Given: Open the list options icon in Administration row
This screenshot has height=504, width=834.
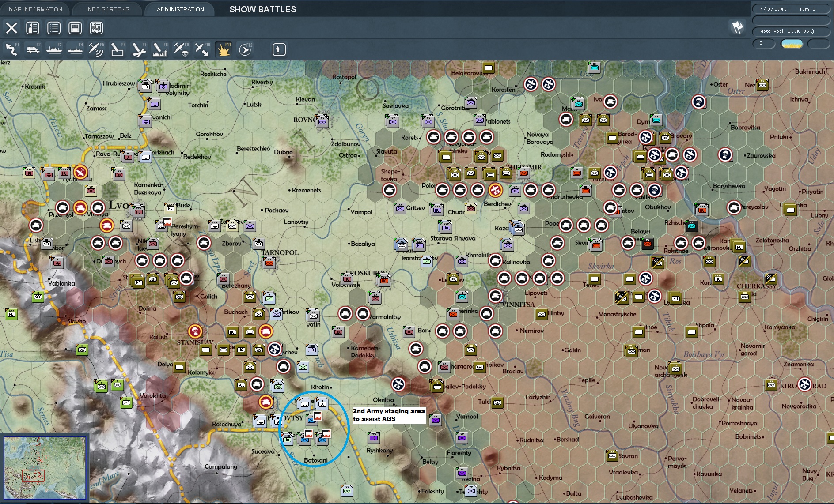Looking at the screenshot, I should (x=54, y=28).
